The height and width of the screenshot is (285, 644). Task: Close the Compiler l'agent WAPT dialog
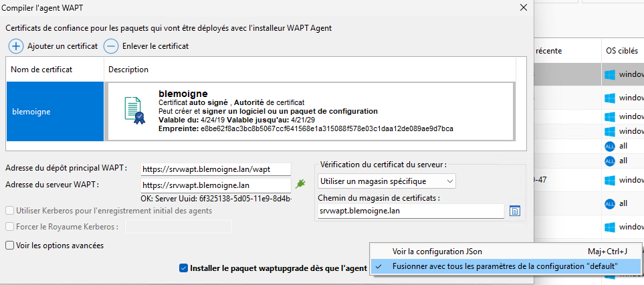(523, 7)
